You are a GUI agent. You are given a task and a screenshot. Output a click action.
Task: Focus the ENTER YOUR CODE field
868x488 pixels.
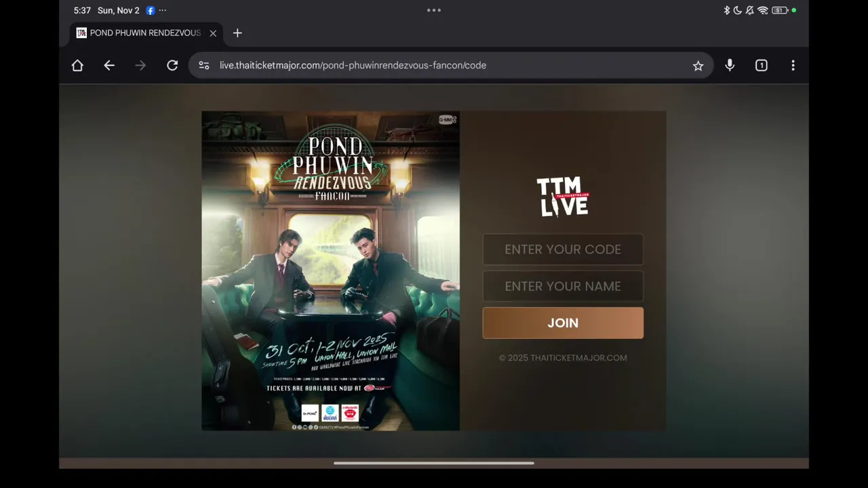563,249
